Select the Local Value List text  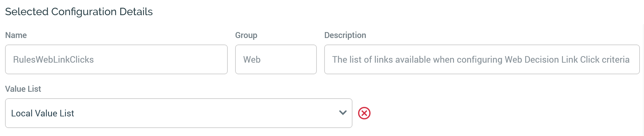click(42, 113)
